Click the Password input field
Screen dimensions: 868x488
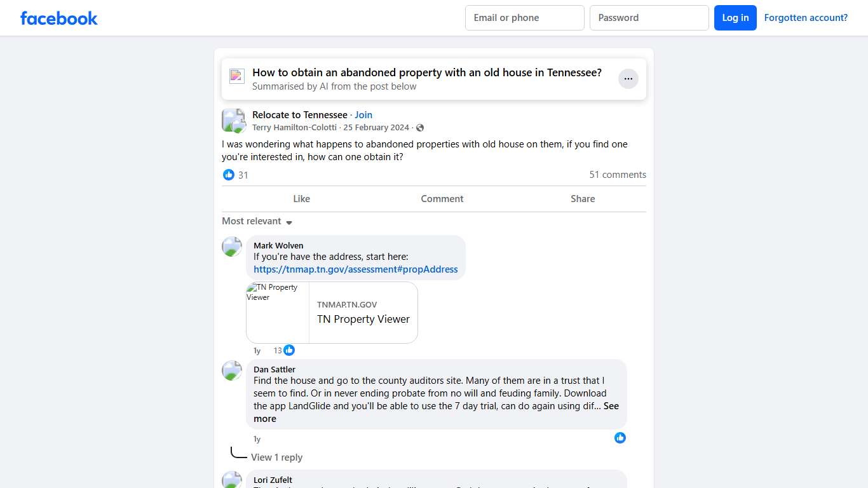(649, 18)
